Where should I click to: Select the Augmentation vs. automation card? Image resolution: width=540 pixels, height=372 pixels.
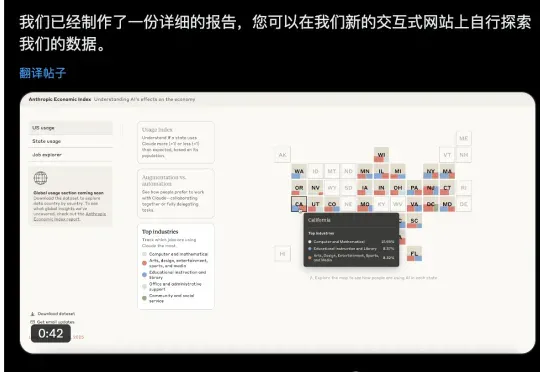tap(176, 193)
